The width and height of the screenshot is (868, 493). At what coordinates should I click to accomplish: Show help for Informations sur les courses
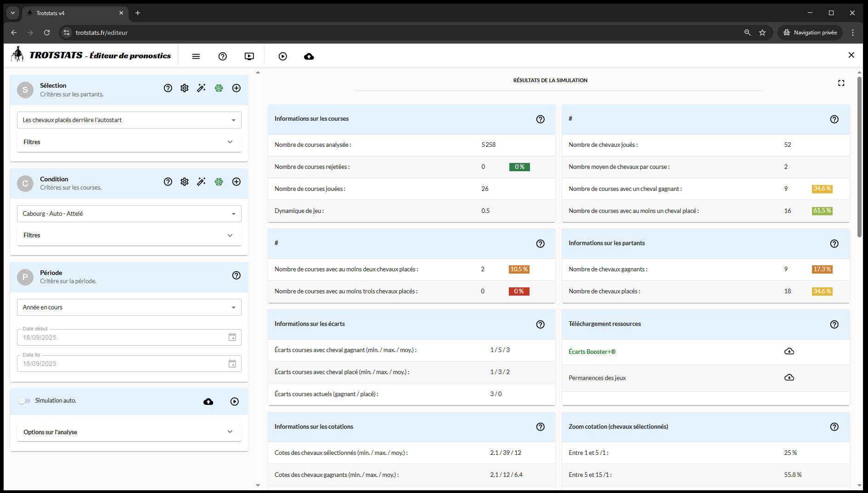tap(540, 119)
